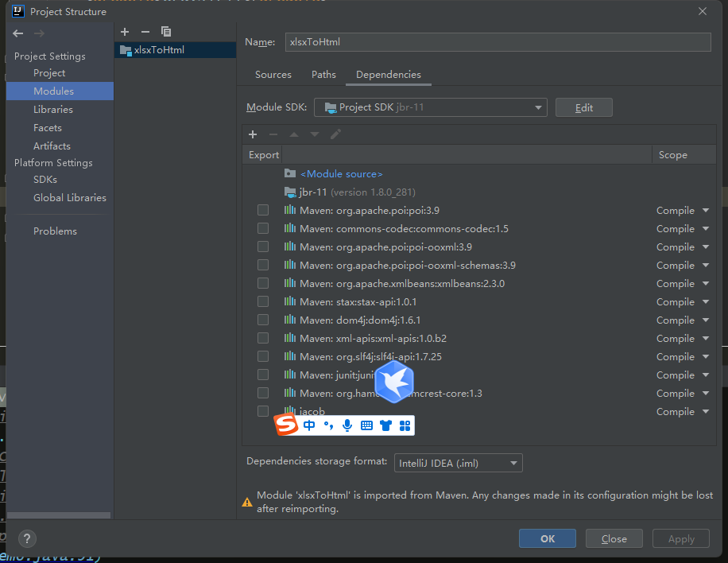Edit a dependency via the pencil icon

pos(335,134)
